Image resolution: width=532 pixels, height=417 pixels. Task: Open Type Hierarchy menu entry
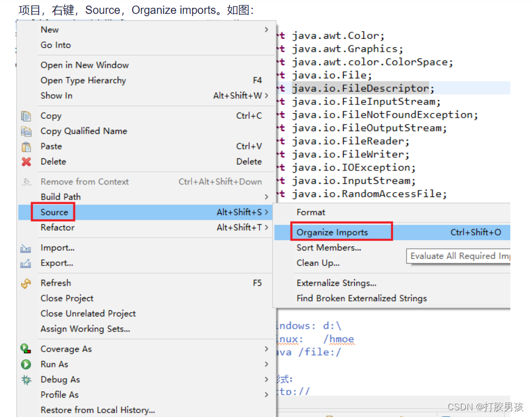click(x=146, y=81)
